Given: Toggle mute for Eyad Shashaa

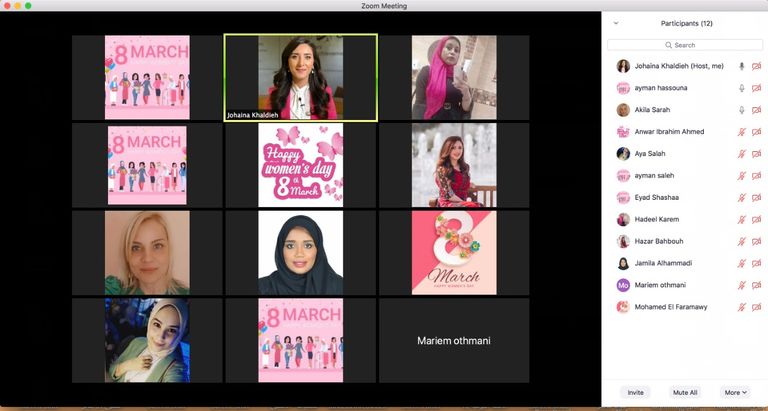Looking at the screenshot, I should tap(741, 197).
